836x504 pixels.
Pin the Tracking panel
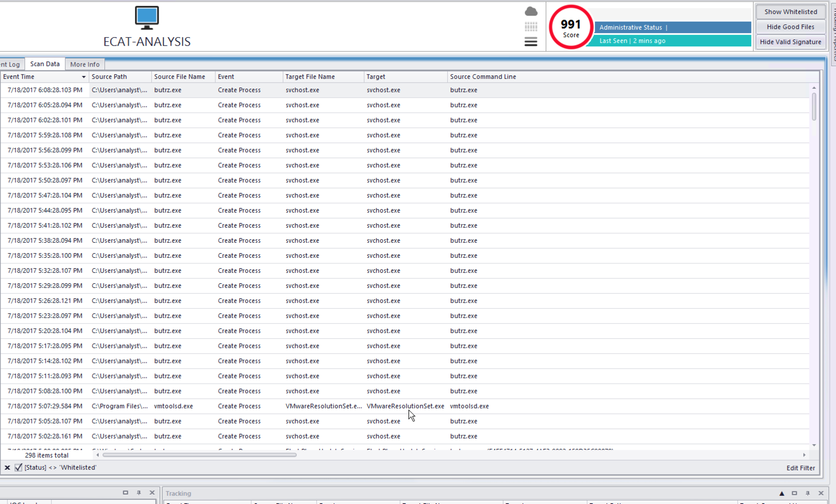pyautogui.click(x=808, y=493)
